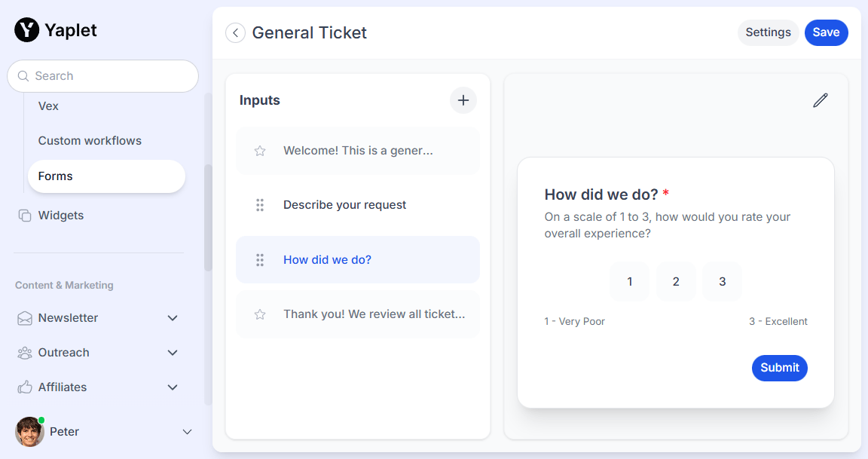
Task: Expand the Outreach menu chevron
Action: [x=173, y=353]
